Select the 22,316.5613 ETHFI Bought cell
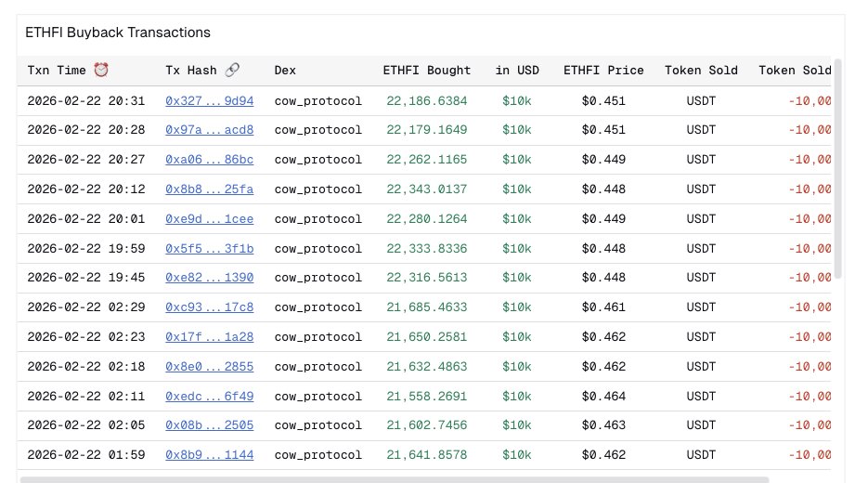This screenshot has height=483, width=868. coord(427,278)
